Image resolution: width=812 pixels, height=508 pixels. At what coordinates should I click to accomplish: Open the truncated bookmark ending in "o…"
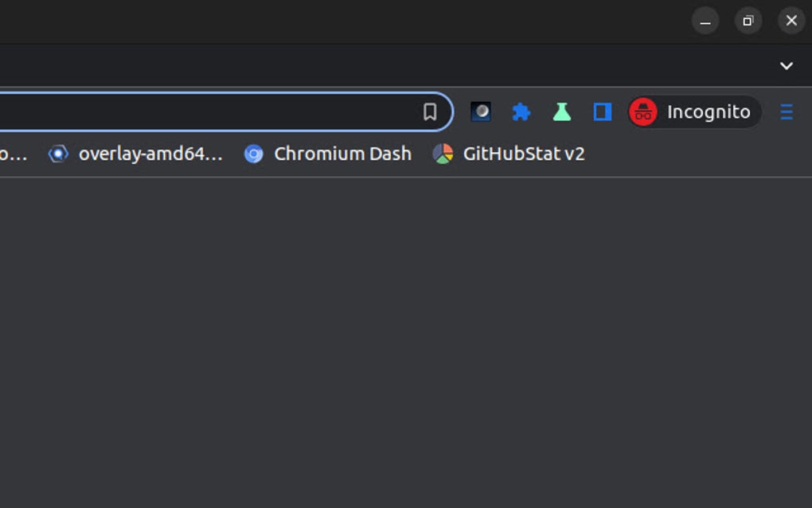(x=13, y=154)
